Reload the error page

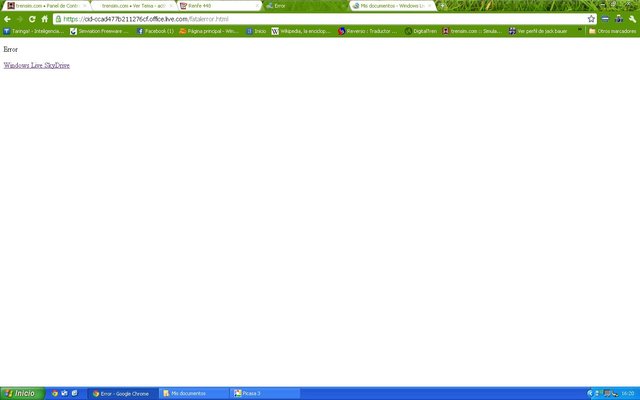tap(32, 19)
